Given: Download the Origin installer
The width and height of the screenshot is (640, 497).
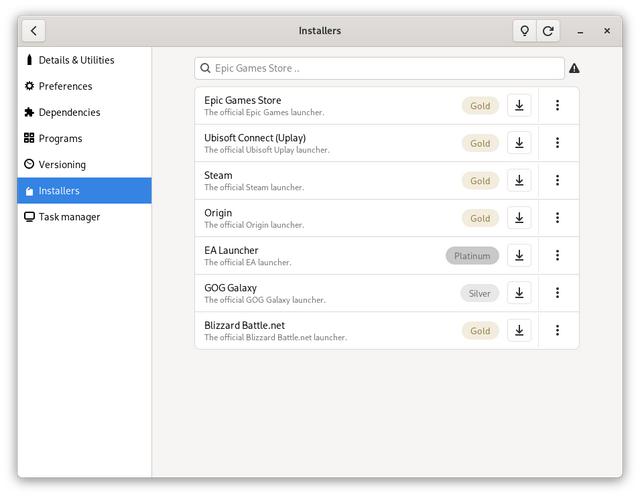Looking at the screenshot, I should [519, 218].
